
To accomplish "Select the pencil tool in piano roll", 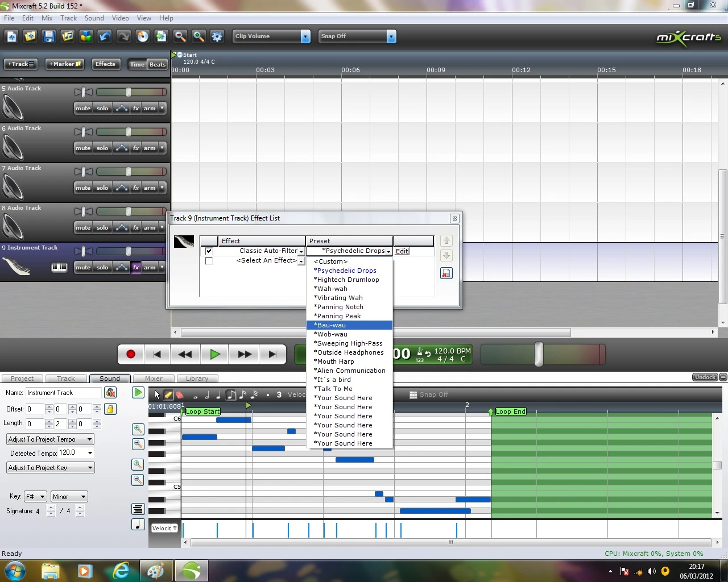I will click(x=168, y=394).
